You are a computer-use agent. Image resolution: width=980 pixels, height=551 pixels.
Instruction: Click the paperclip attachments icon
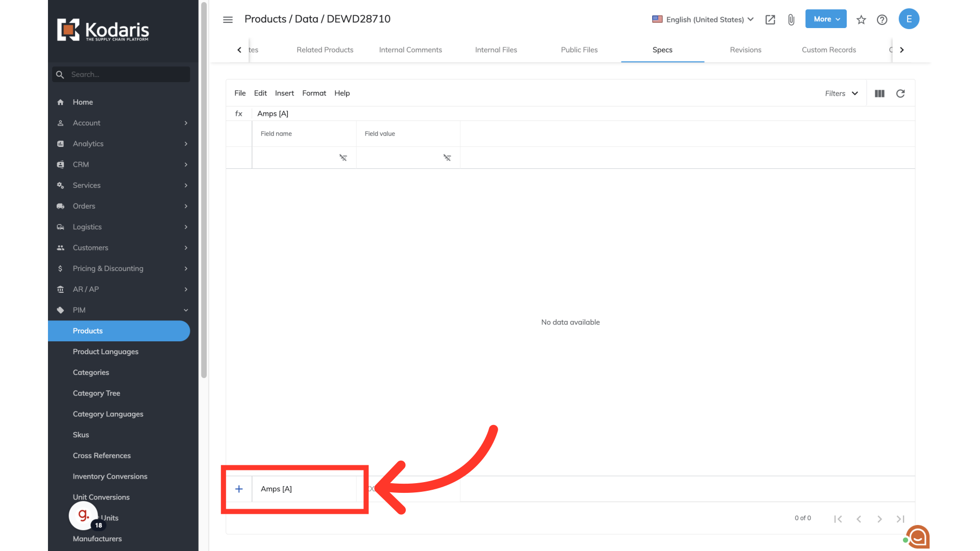click(x=791, y=19)
